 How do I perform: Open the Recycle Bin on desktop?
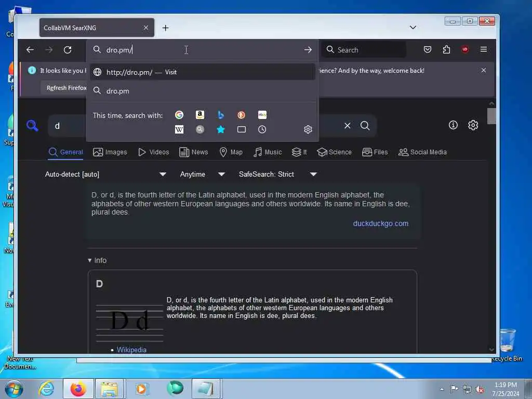[x=508, y=345]
